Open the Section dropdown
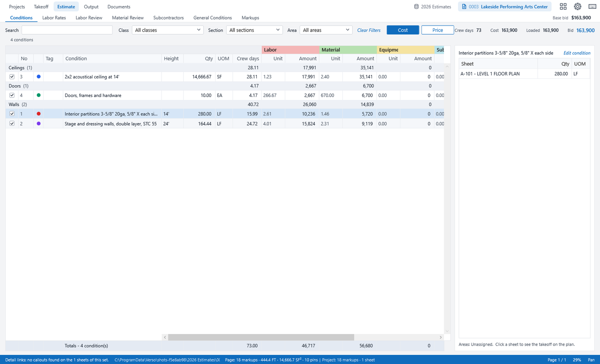This screenshot has width=600, height=364. pos(254,30)
